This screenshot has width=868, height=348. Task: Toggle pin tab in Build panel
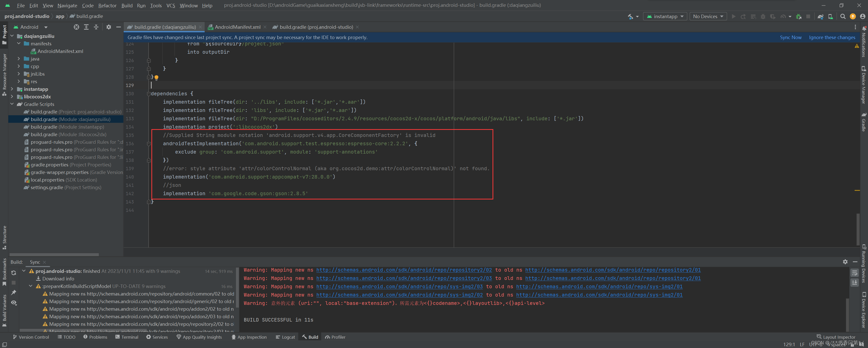(x=13, y=293)
